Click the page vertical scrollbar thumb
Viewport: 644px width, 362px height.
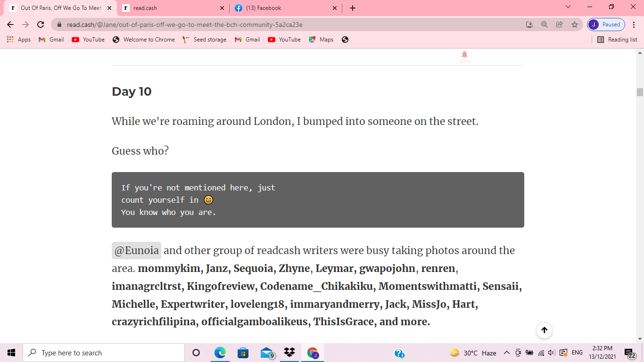(x=640, y=92)
